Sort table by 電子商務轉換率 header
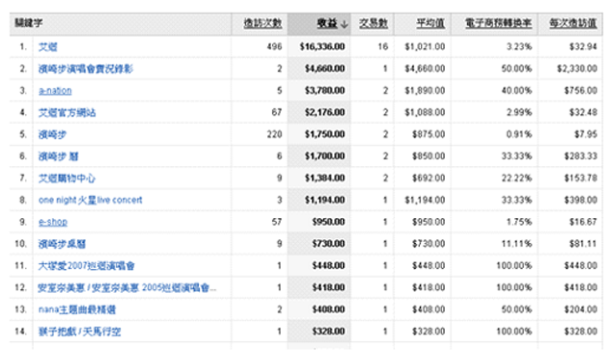615x364 pixels. click(498, 23)
